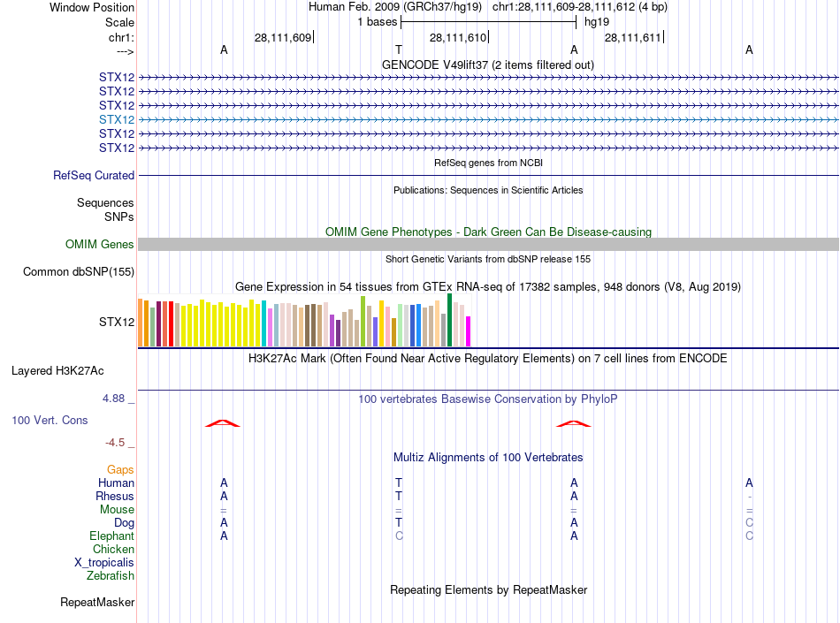Screen dimensions: 840x623
Task: Open the Layered H3K27Ac track label
Action: coord(57,371)
